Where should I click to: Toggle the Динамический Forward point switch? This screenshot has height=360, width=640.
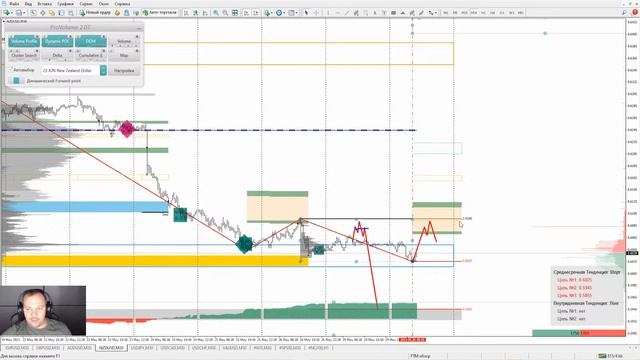(x=16, y=81)
